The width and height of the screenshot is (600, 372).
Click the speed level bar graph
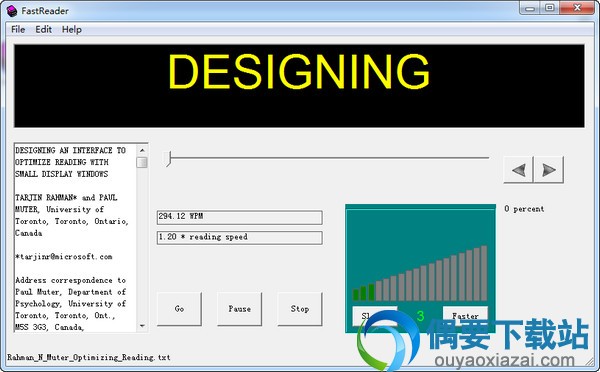420,273
